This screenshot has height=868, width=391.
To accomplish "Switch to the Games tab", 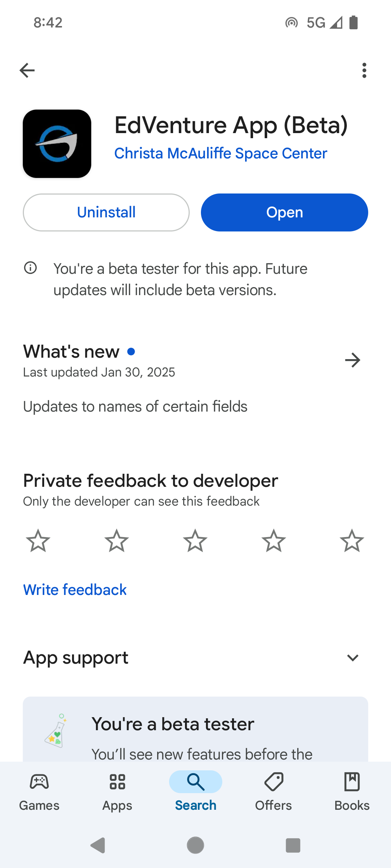I will (x=39, y=791).
